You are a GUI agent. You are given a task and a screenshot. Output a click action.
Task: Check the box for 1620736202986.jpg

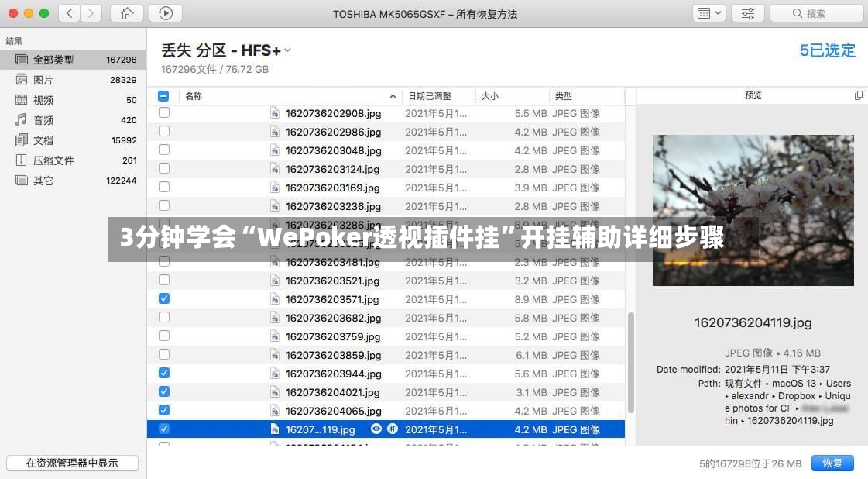[164, 132]
